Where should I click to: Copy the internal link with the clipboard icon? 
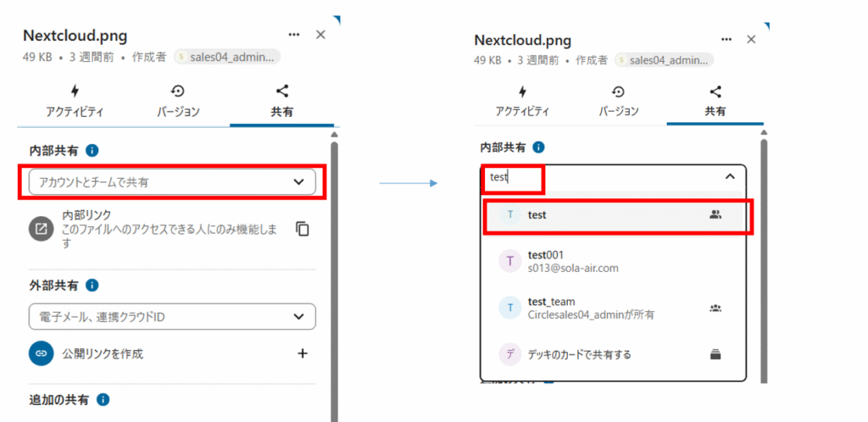pyautogui.click(x=302, y=229)
